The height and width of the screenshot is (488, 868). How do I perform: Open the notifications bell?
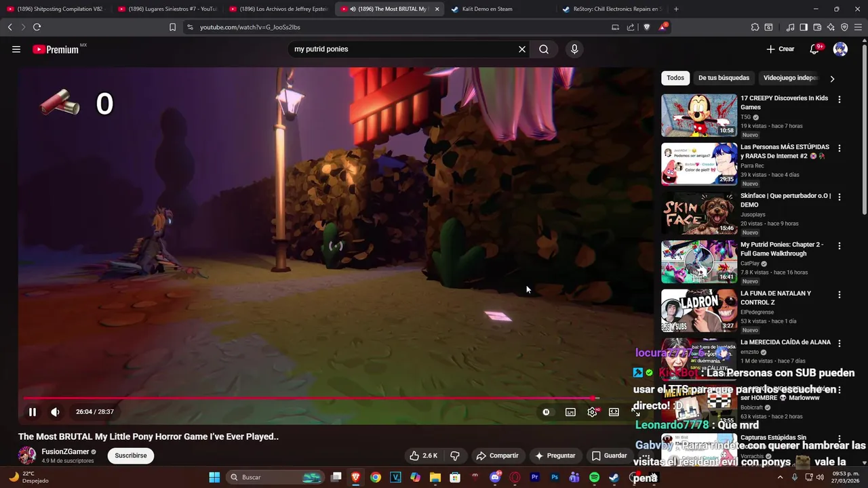point(814,49)
